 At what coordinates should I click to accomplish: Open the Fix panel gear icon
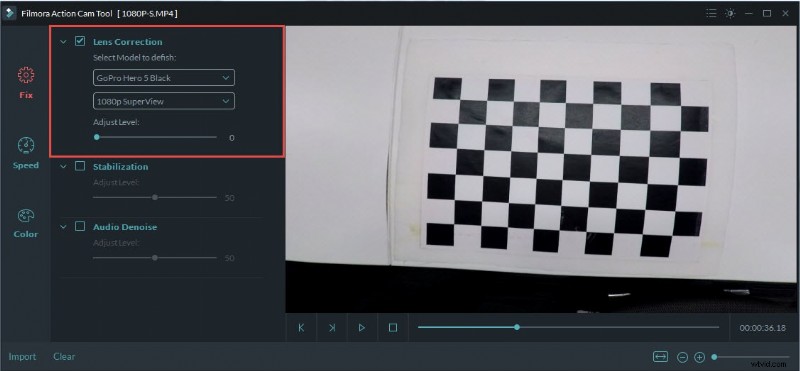pos(26,76)
